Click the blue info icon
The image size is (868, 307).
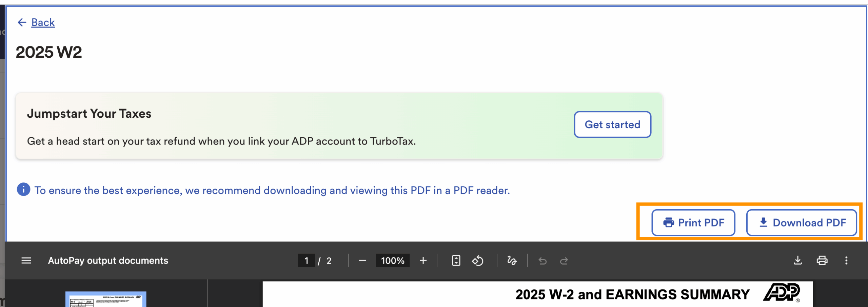click(x=23, y=190)
